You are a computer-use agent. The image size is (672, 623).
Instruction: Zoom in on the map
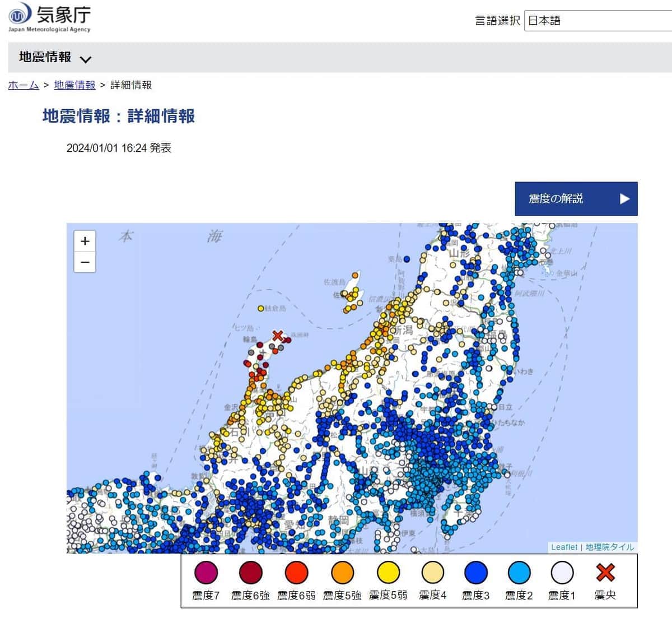pyautogui.click(x=85, y=241)
